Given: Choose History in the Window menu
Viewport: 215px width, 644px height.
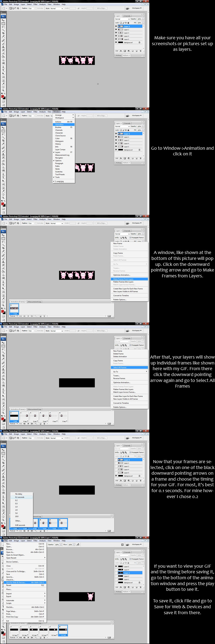Looking at the screenshot, I should [64, 144].
